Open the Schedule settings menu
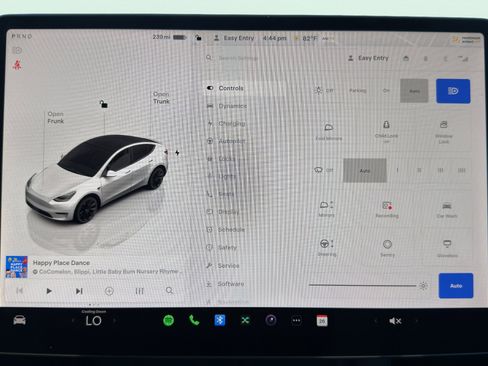Viewport: 488px width, 366px height. tap(226, 230)
